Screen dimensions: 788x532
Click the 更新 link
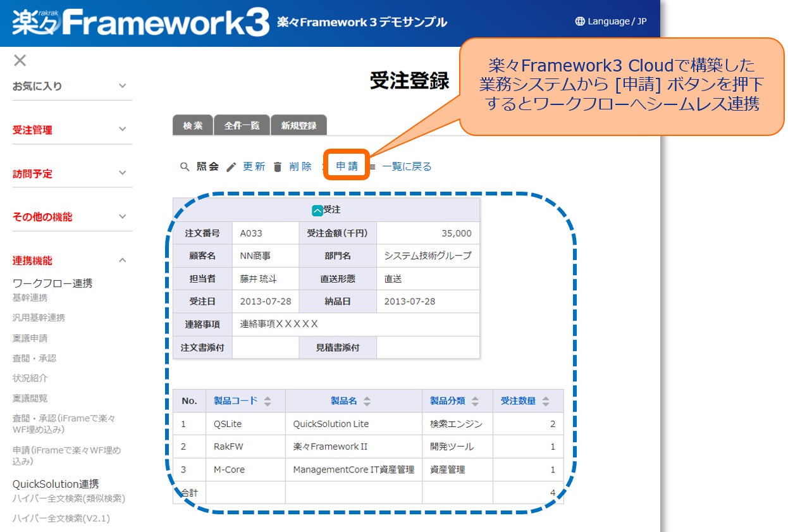(x=254, y=166)
